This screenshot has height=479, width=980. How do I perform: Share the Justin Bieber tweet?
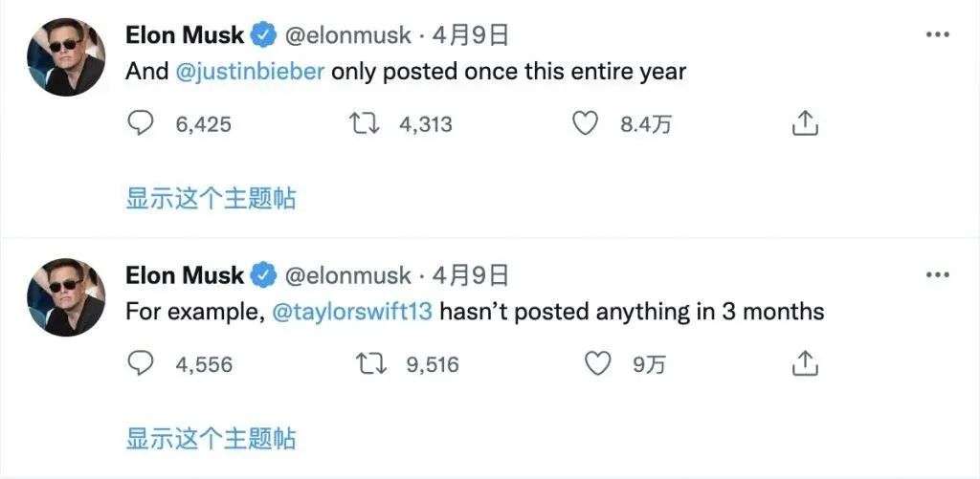tap(806, 123)
